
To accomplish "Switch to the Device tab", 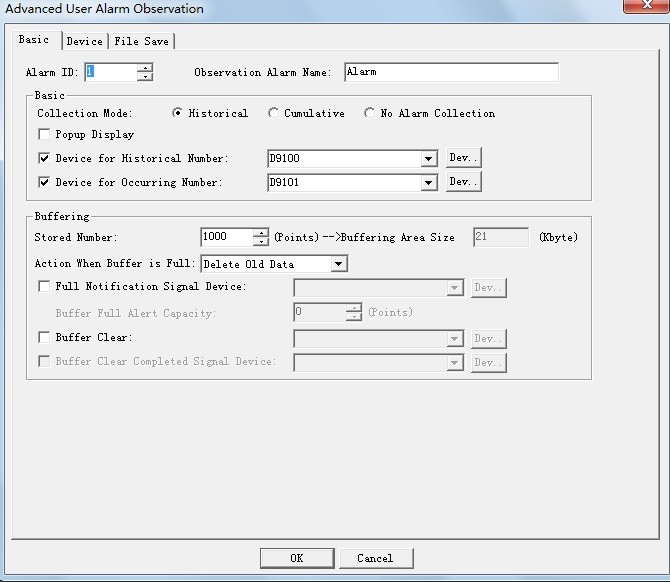I will pyautogui.click(x=85, y=41).
